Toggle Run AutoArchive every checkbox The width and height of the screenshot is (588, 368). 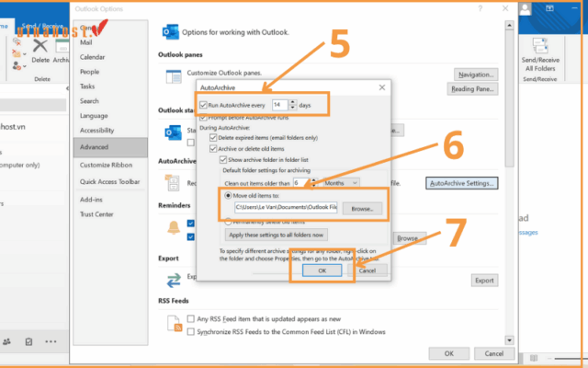(x=204, y=107)
